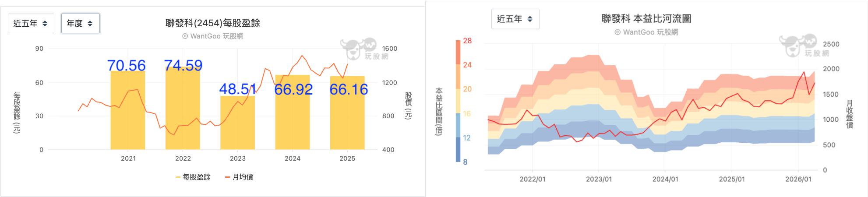Image resolution: width=868 pixels, height=197 pixels.
Task: Open the 近五年 dropdown in 本益比河流圖 chart
Action: coord(515,19)
